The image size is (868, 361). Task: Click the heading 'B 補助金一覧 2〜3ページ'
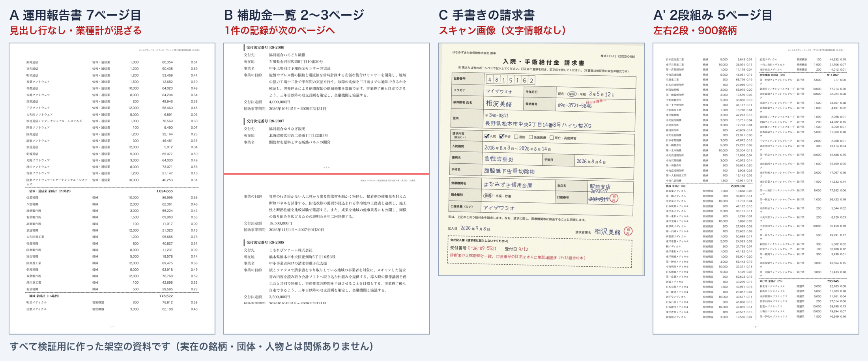coord(294,15)
